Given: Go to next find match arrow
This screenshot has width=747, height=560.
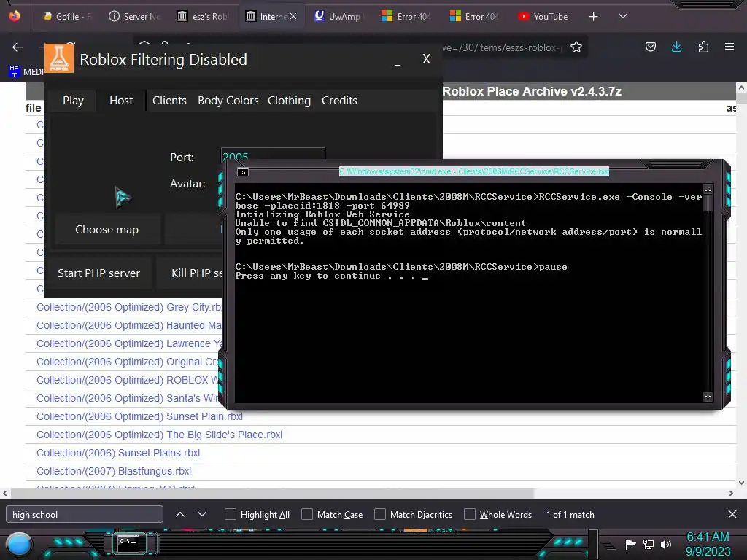Looking at the screenshot, I should click(x=202, y=514).
